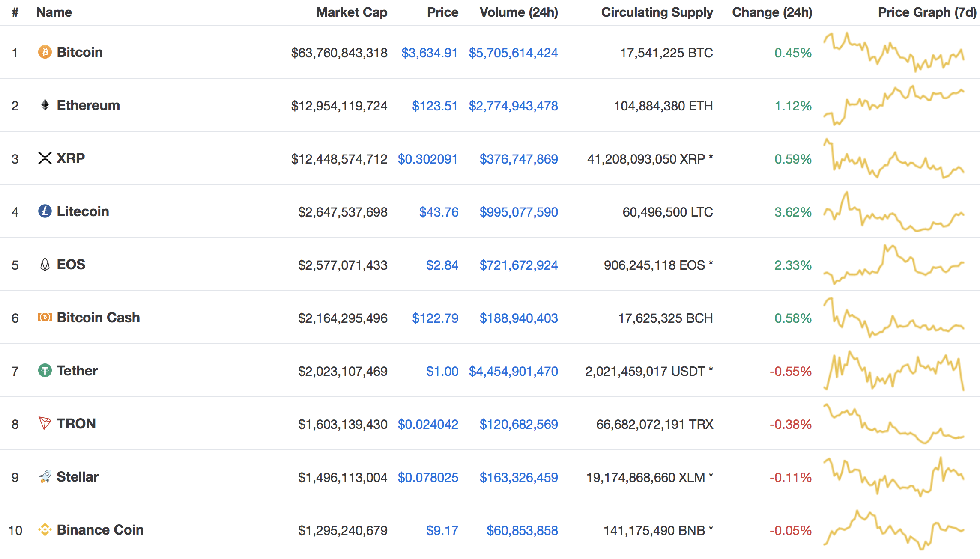Click Bitcoin's 24h volume $5,705,614,424
980x559 pixels.
tap(513, 53)
